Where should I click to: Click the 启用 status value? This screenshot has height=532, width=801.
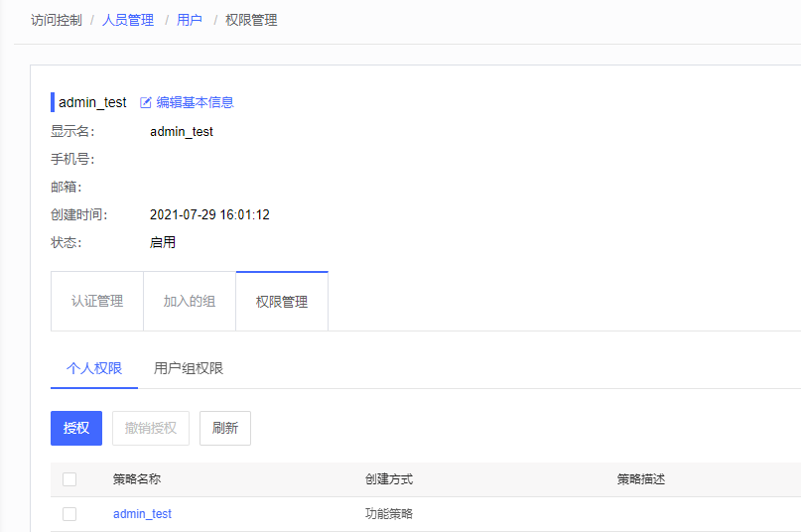click(x=163, y=242)
